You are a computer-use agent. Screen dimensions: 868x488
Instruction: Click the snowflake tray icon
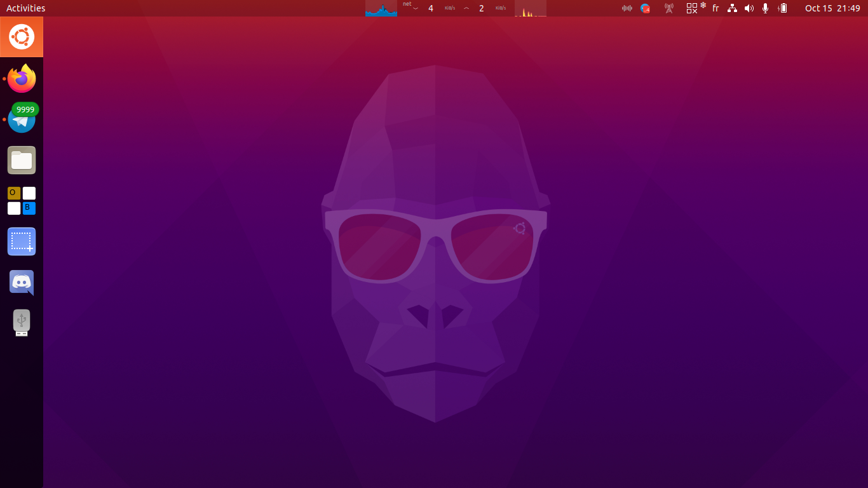703,5
